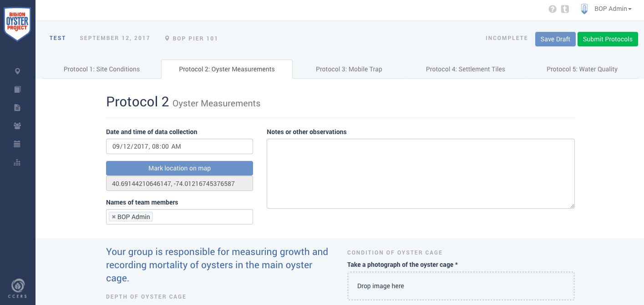Click the Tumblr icon in header
The image size is (644, 305).
click(565, 9)
